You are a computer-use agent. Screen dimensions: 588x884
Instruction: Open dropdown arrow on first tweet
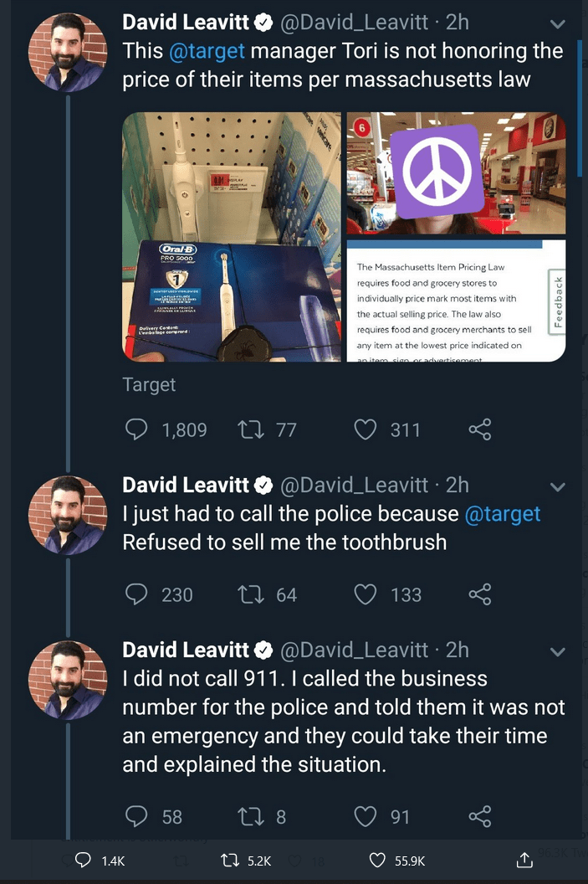[557, 25]
